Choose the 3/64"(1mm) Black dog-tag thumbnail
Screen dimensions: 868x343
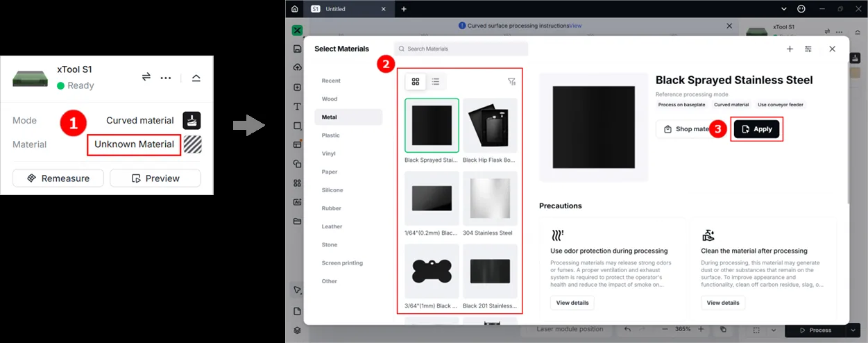(x=432, y=271)
